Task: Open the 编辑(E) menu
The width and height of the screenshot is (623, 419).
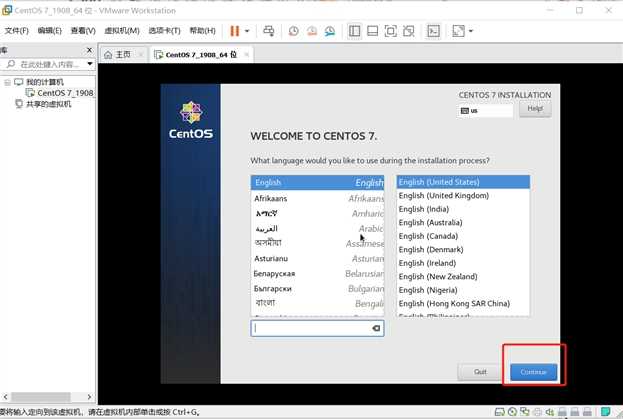Action: coord(49,31)
